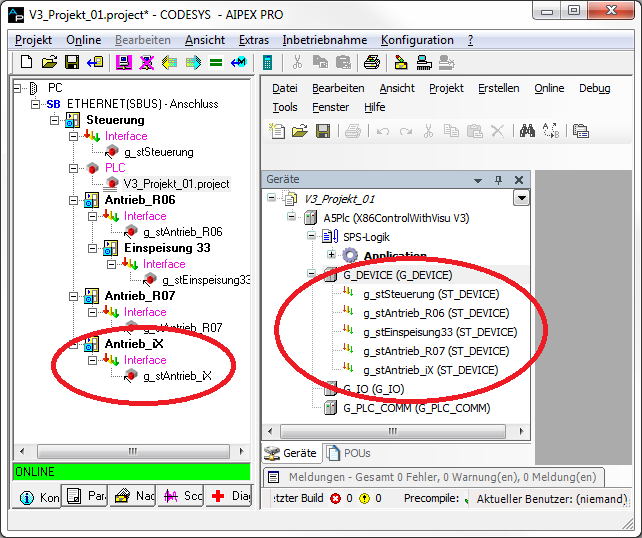This screenshot has height=538, width=642.
Task: Click the CODESYS new document icon
Action: 277,131
